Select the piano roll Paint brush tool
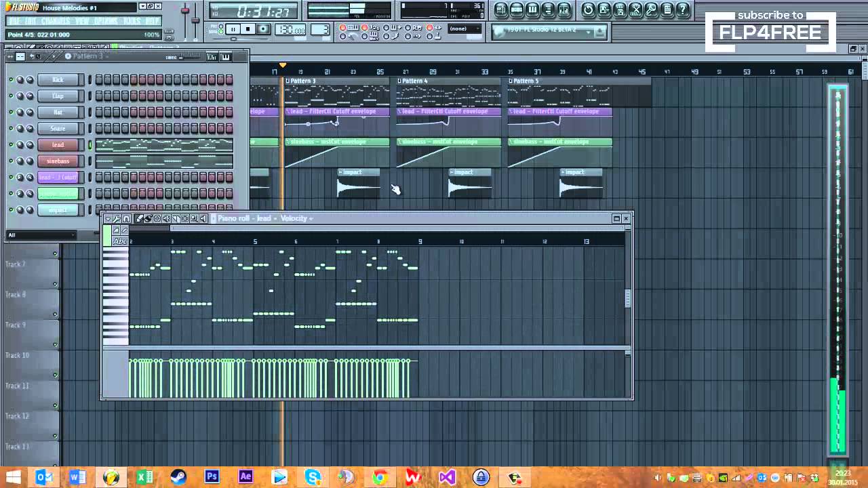The image size is (868, 488). click(148, 218)
